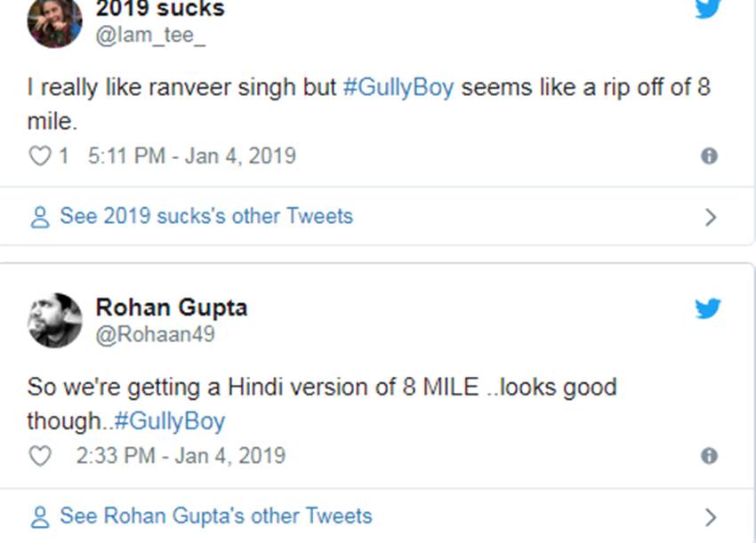Open 2:33 PM - Jan 4, 2019 timestamp
This screenshot has height=543, width=756.
click(181, 456)
